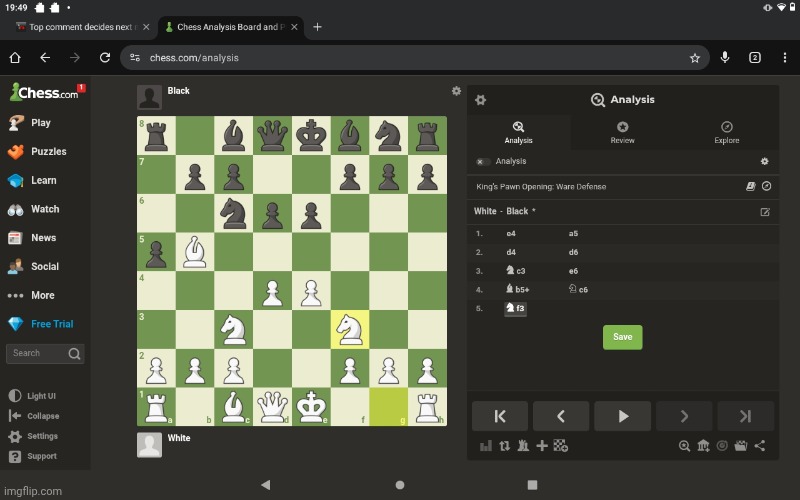
Task: Click the library download icon
Action: (x=703, y=446)
